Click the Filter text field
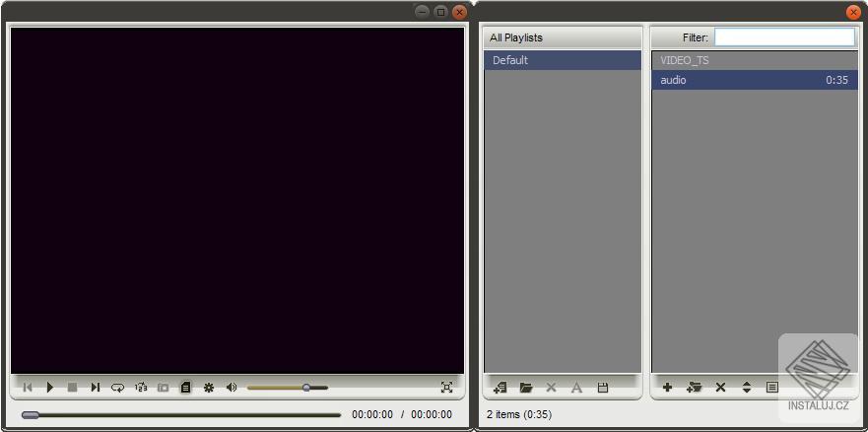The image size is (868, 432). (x=784, y=37)
